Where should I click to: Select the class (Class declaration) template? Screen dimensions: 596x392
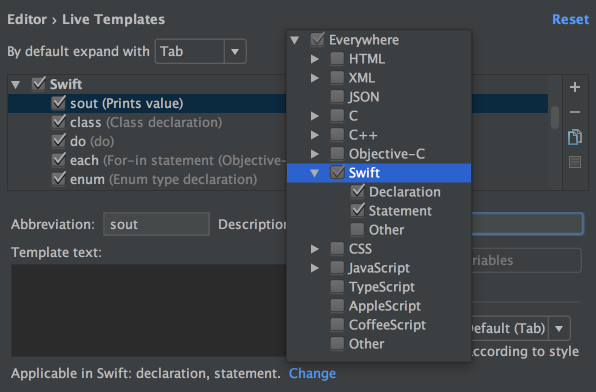pyautogui.click(x=146, y=122)
